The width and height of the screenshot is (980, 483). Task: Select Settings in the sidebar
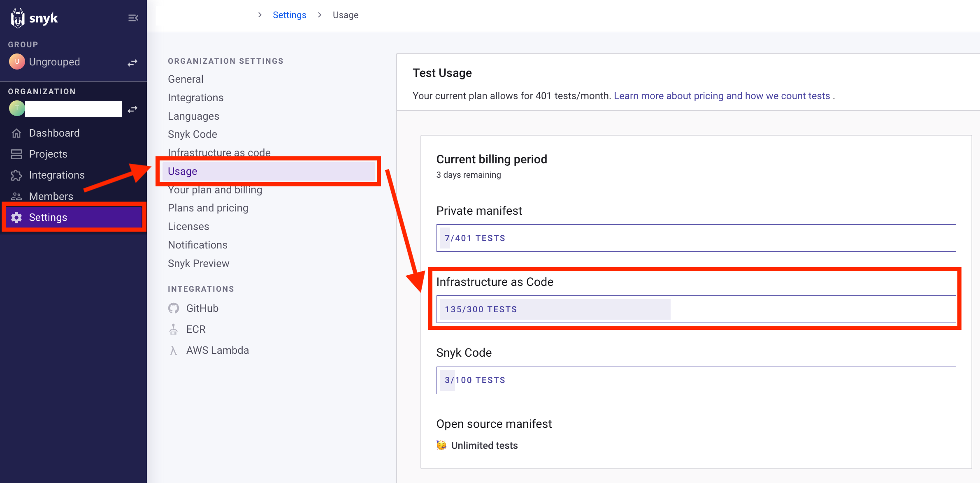[74, 217]
